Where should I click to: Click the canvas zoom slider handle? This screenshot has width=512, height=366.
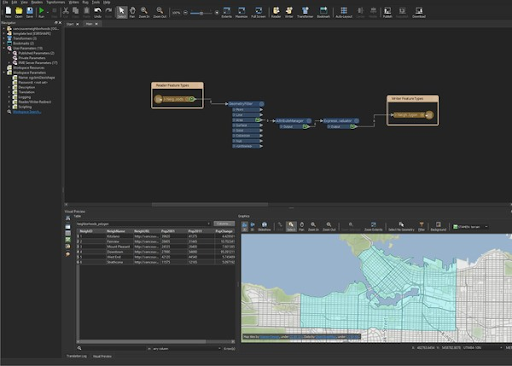tap(201, 13)
